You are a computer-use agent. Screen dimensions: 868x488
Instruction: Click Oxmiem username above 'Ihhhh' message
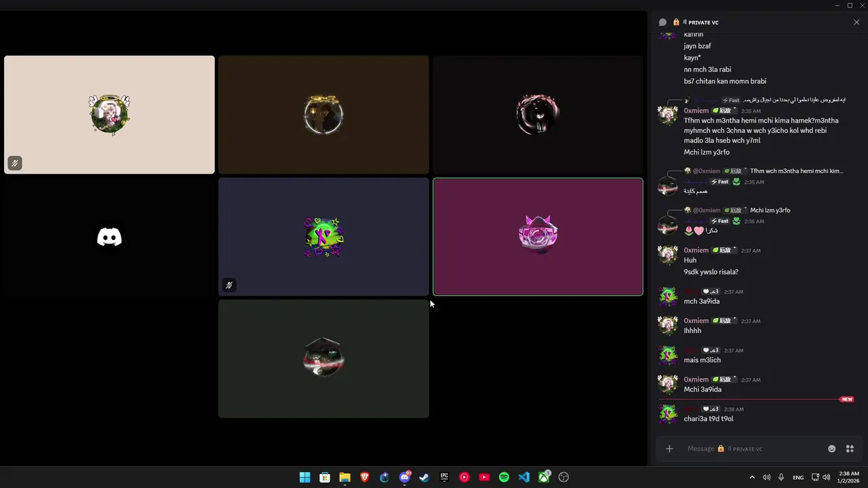click(x=696, y=321)
